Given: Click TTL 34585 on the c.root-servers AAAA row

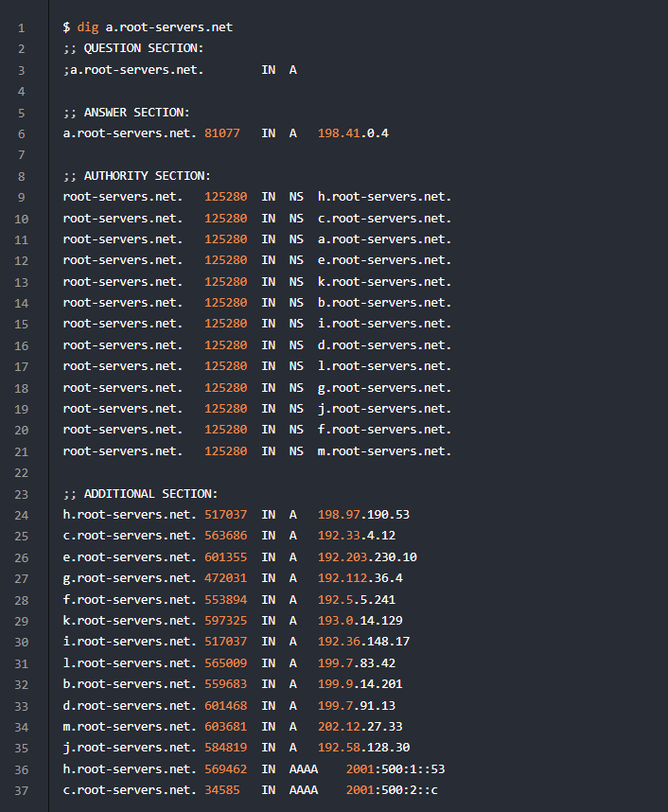Looking at the screenshot, I should (222, 789).
